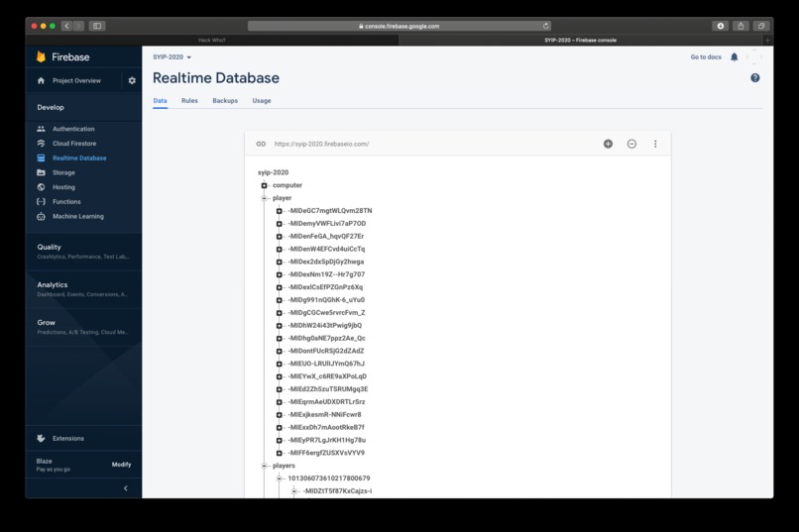Collapse the players node
Image resolution: width=799 pixels, height=532 pixels.
coord(264,466)
